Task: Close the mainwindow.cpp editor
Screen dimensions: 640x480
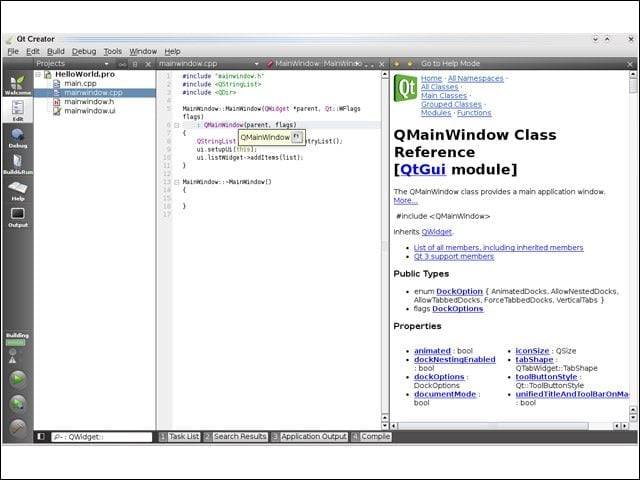Action: coord(382,64)
